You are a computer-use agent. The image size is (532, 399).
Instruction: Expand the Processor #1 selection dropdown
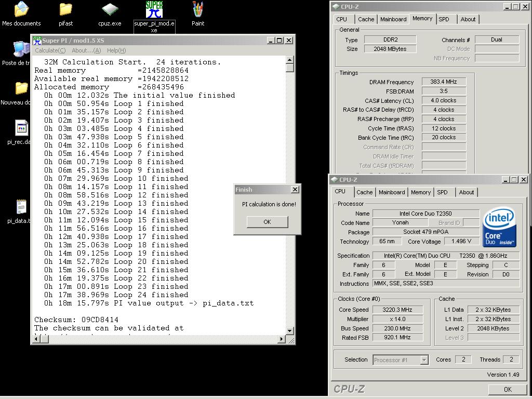[424, 360]
